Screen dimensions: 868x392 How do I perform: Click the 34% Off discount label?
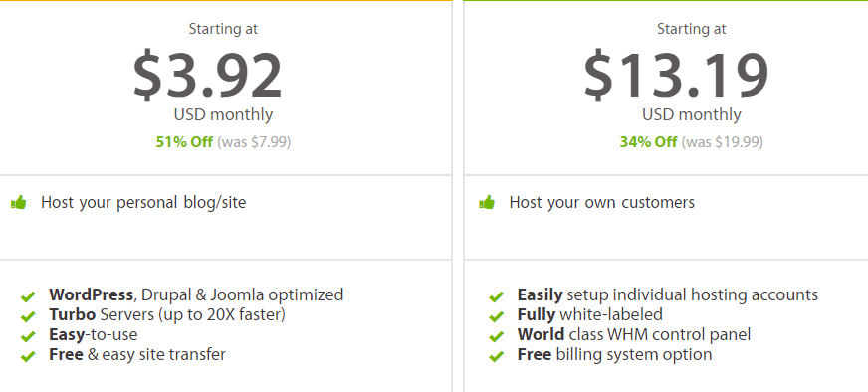coord(648,142)
